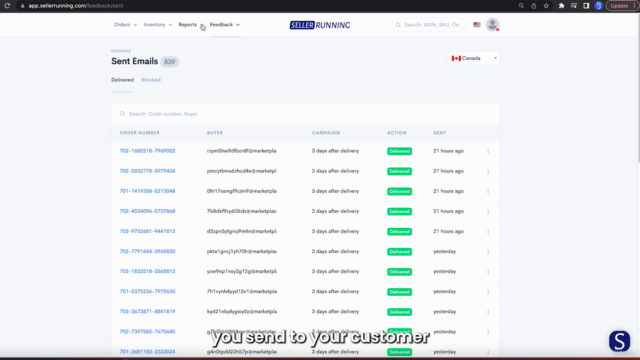Open order link 702-3673871-8841819
Screen dimensions: 640x360
[147, 311]
